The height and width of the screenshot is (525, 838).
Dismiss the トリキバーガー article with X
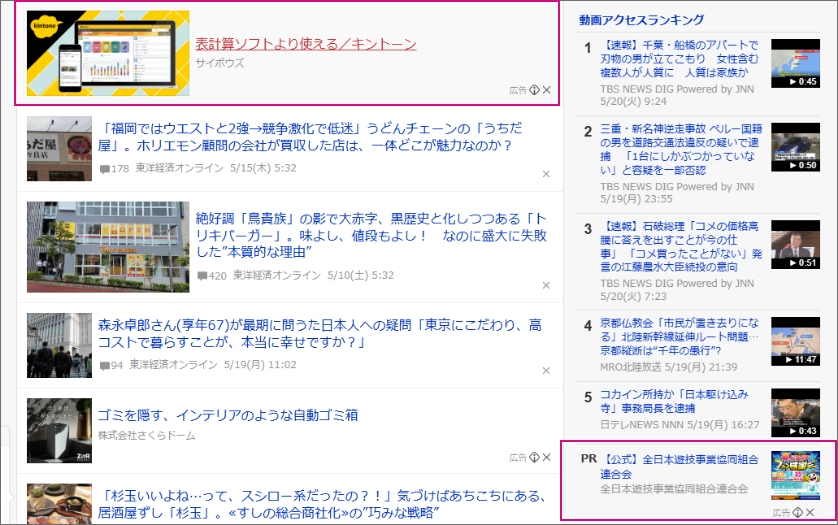pyautogui.click(x=546, y=285)
